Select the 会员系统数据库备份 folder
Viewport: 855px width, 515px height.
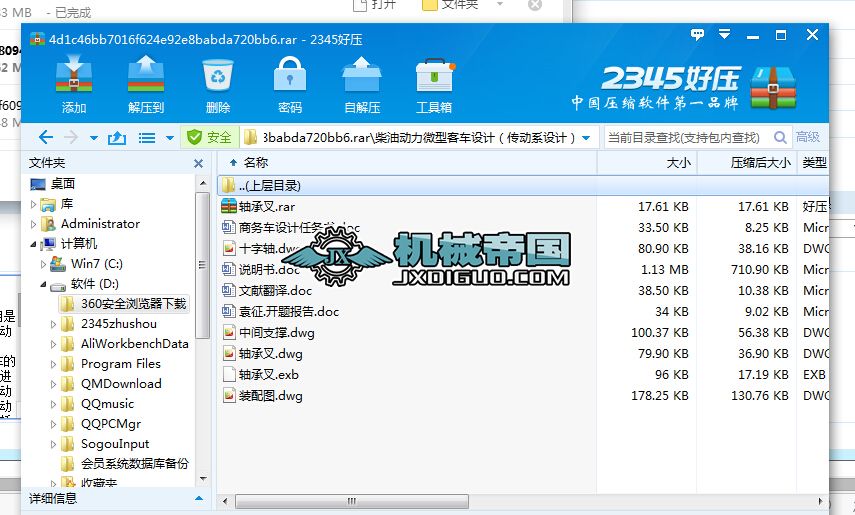point(135,464)
